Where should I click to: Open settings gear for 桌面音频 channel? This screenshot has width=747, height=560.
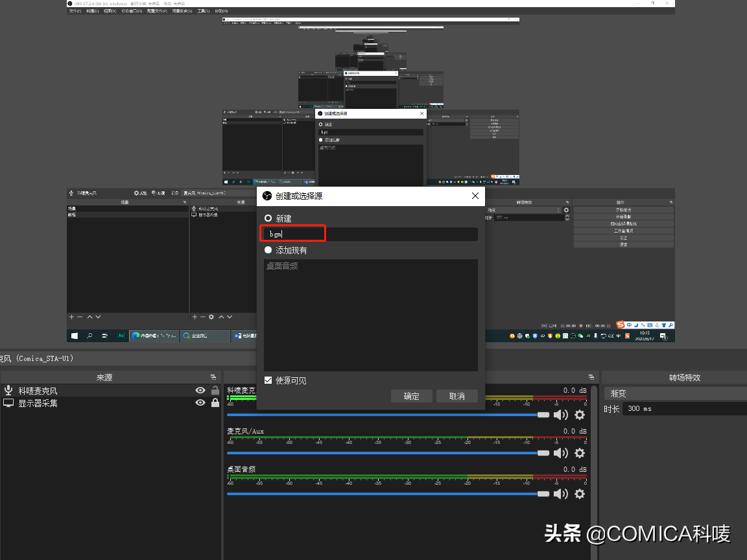(x=580, y=494)
